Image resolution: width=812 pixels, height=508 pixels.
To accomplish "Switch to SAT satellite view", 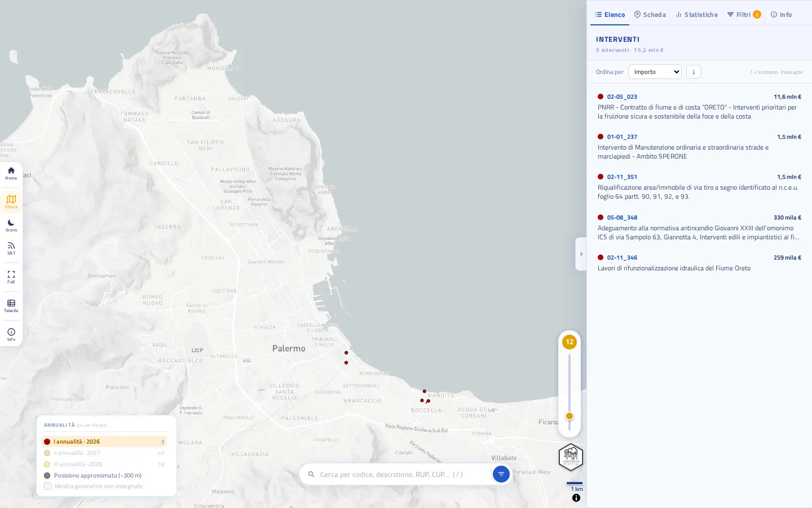I will pos(11,248).
